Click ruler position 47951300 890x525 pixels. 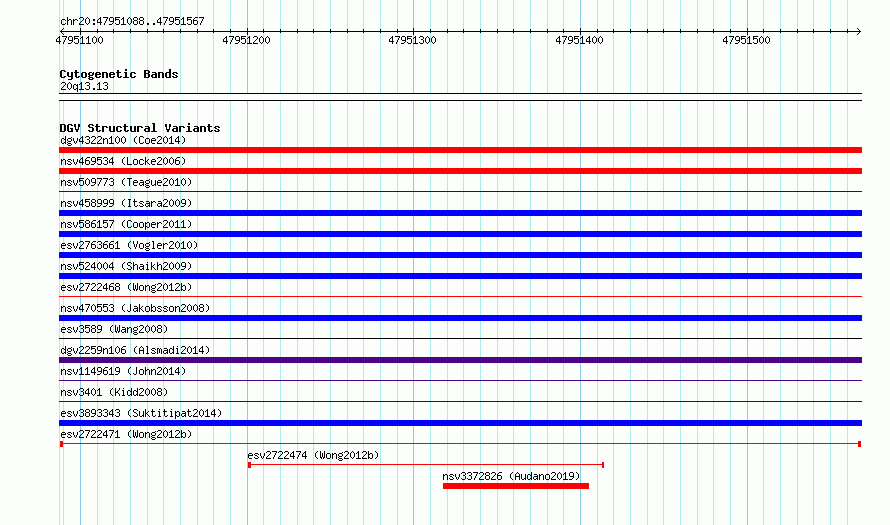[x=413, y=40]
